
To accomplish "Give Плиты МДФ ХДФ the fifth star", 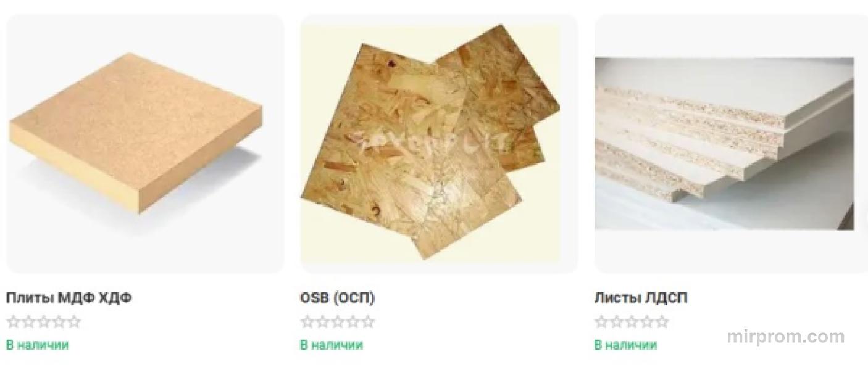I will coord(74,322).
